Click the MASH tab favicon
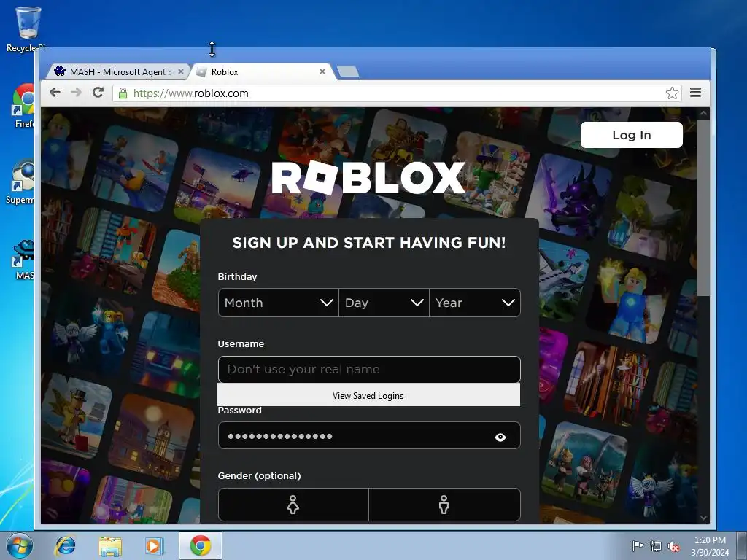This screenshot has height=560, width=747. pyautogui.click(x=60, y=71)
